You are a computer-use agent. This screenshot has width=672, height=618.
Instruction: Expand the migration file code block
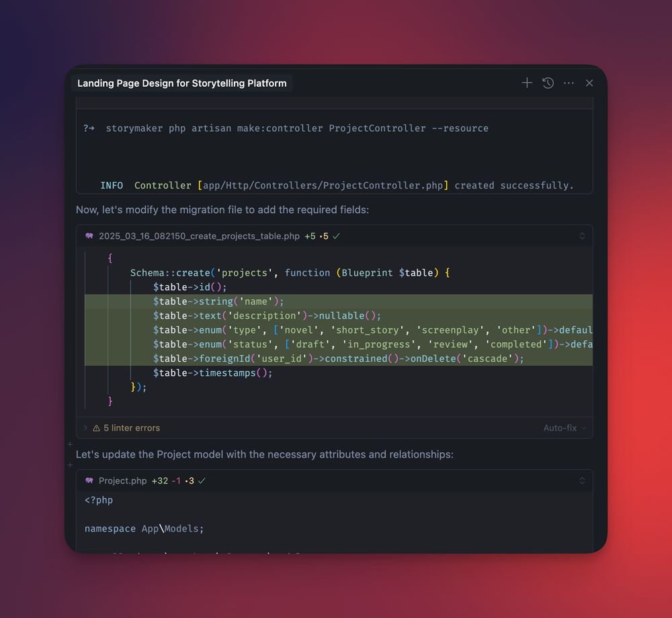tap(582, 236)
